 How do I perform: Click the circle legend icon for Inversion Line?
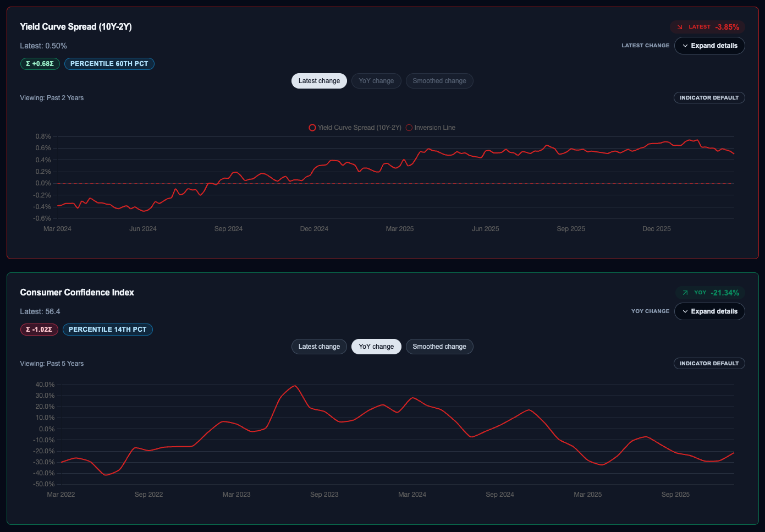point(409,127)
